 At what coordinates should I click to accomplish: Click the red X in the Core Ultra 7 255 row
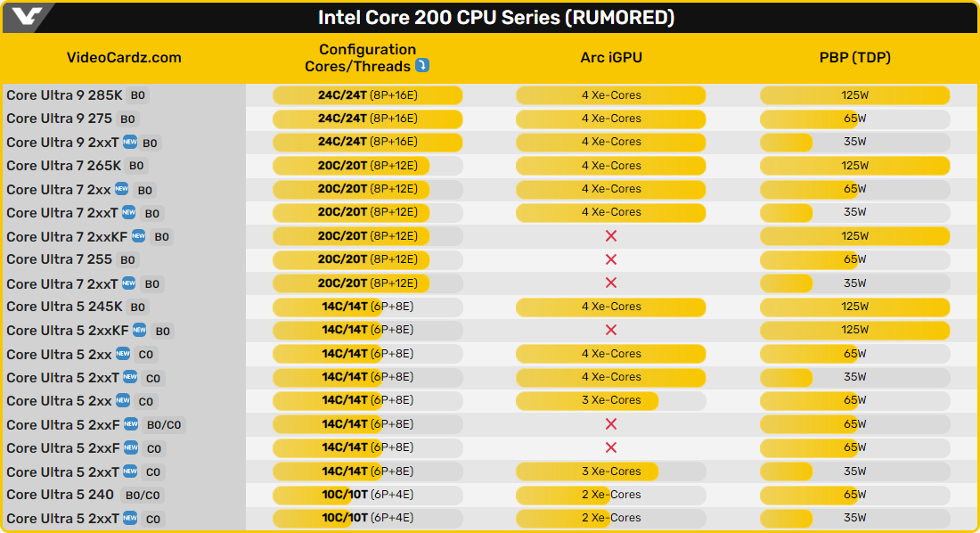click(x=611, y=259)
